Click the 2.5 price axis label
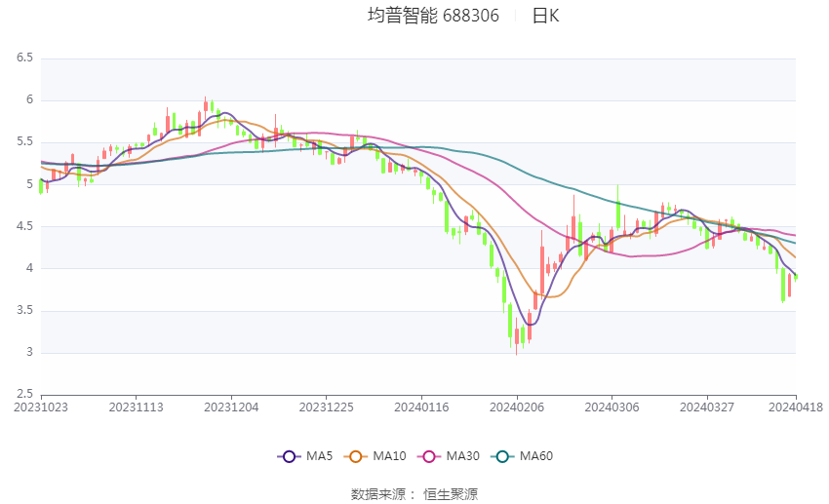Screen dimensions: 829x504 coord(24,394)
